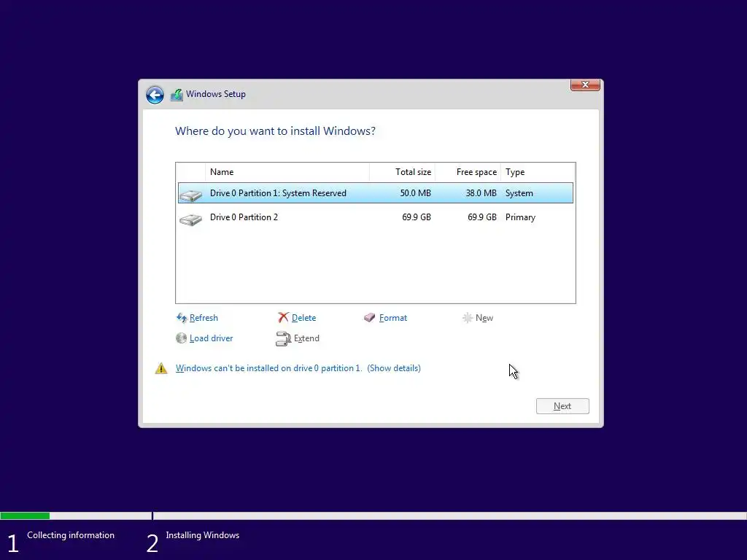Screen dimensions: 747x560
Task: Click 'Installing Windows' step label
Action: pos(203,535)
